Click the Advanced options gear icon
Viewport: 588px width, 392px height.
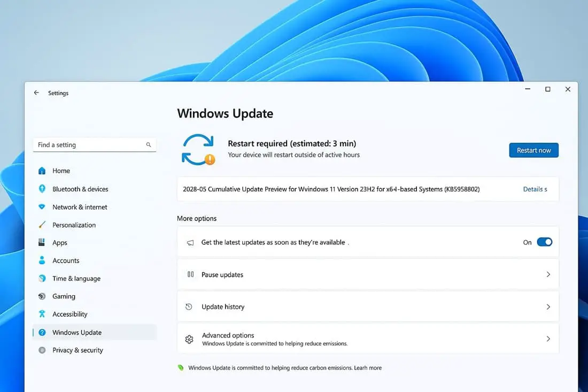tap(189, 339)
